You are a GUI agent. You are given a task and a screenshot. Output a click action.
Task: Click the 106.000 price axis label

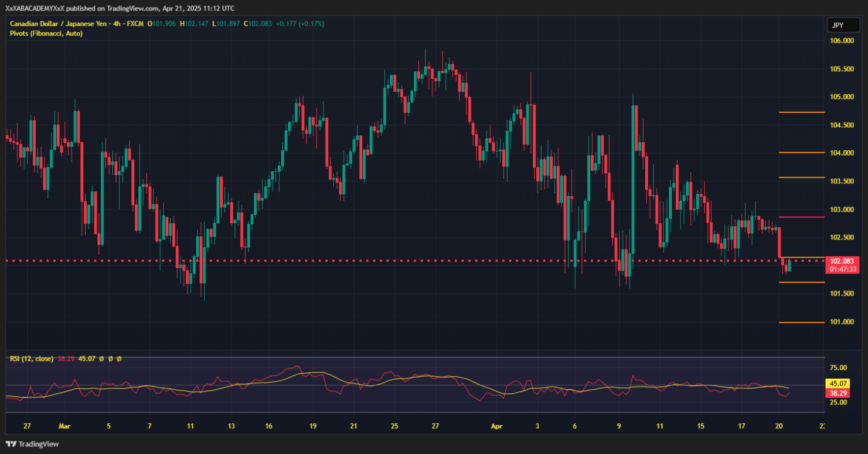[x=842, y=41]
